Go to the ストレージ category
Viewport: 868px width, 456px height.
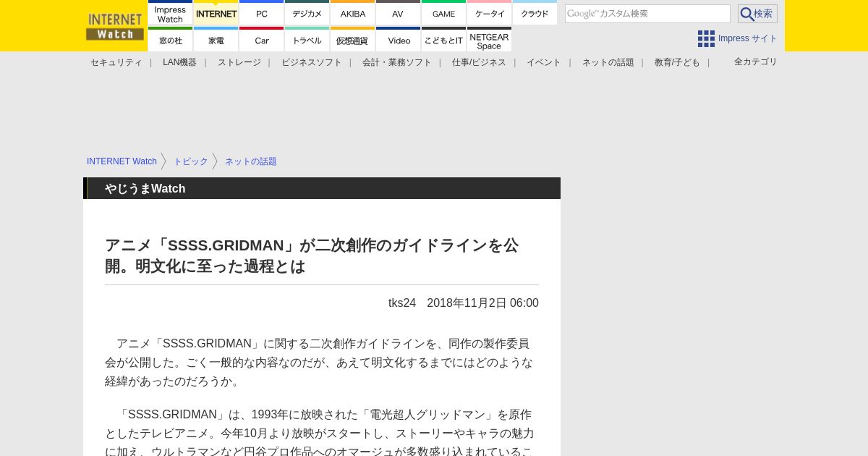pyautogui.click(x=239, y=62)
